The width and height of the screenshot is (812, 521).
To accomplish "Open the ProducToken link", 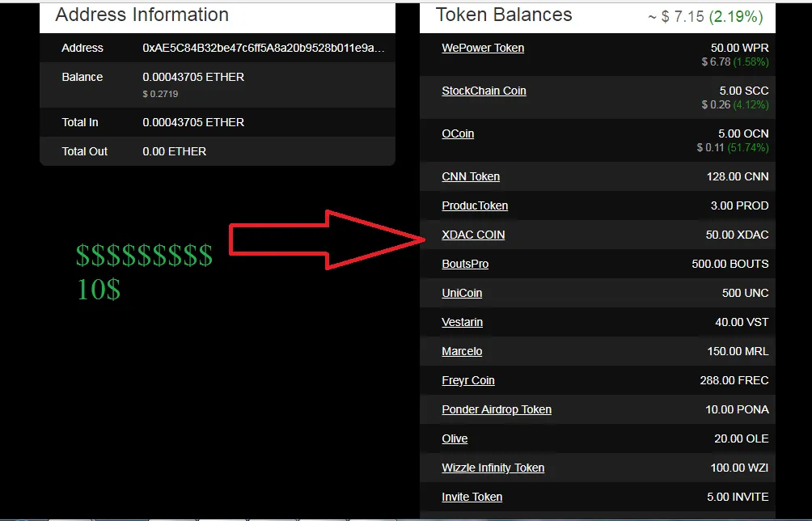I will pyautogui.click(x=475, y=205).
